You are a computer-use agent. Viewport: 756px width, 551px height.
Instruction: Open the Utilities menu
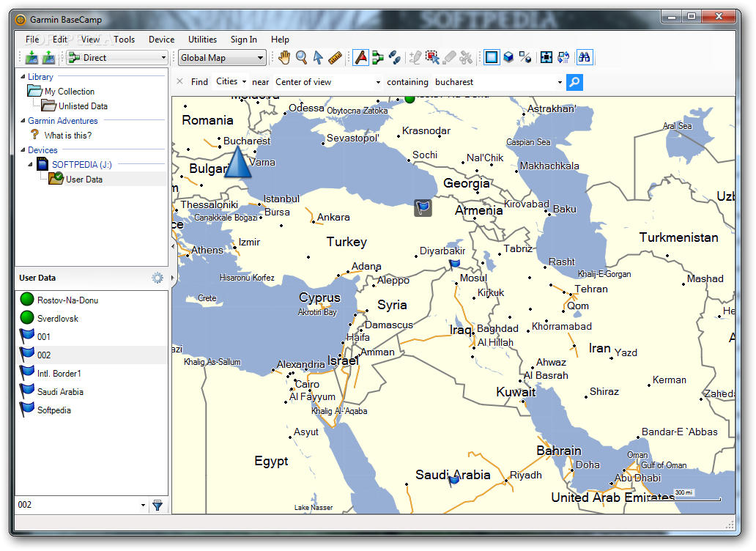(202, 40)
